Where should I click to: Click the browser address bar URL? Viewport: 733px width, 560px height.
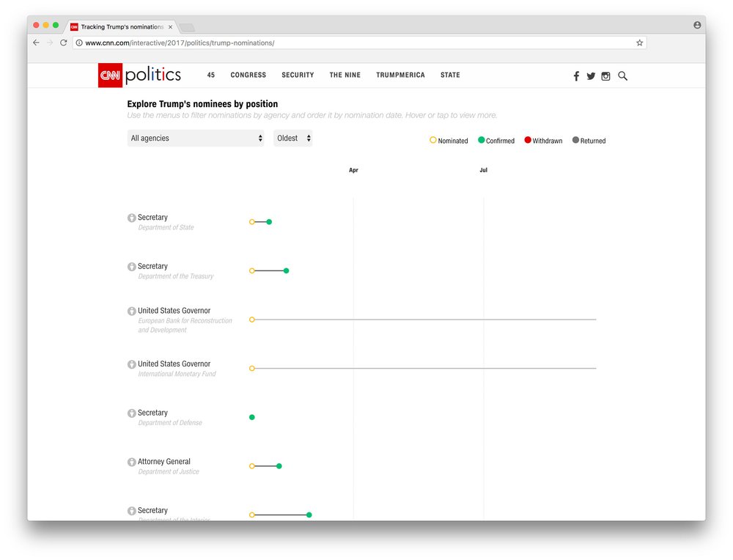tap(180, 43)
